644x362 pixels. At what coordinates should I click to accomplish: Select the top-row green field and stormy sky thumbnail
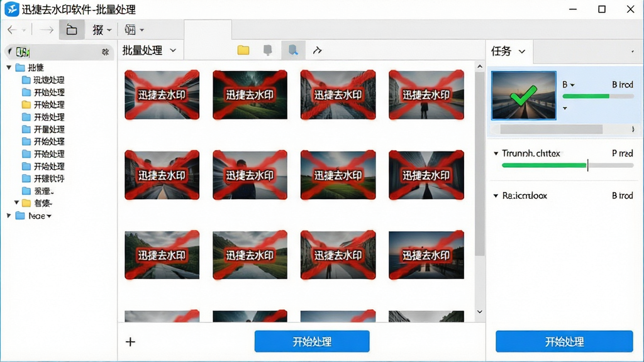(x=250, y=94)
